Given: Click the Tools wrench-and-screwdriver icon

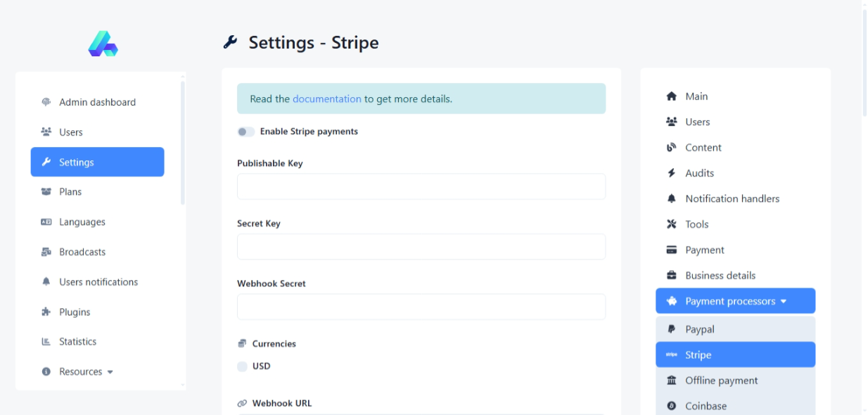Looking at the screenshot, I should pos(671,224).
